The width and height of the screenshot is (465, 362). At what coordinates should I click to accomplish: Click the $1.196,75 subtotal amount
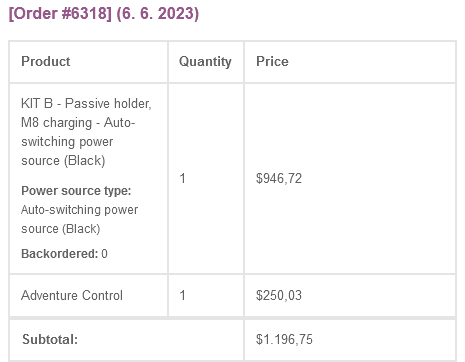pos(284,340)
